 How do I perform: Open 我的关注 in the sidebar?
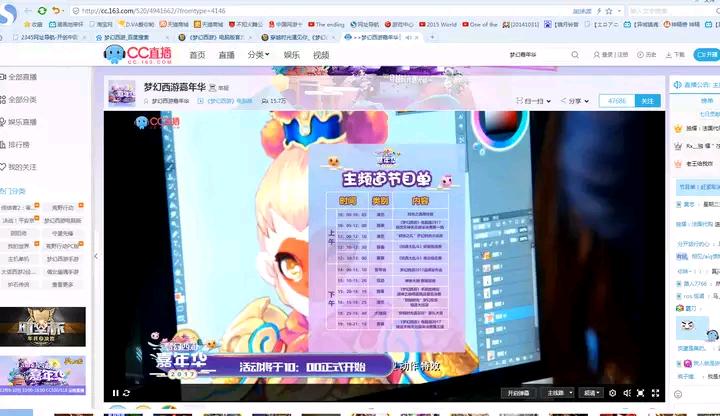pyautogui.click(x=22, y=167)
